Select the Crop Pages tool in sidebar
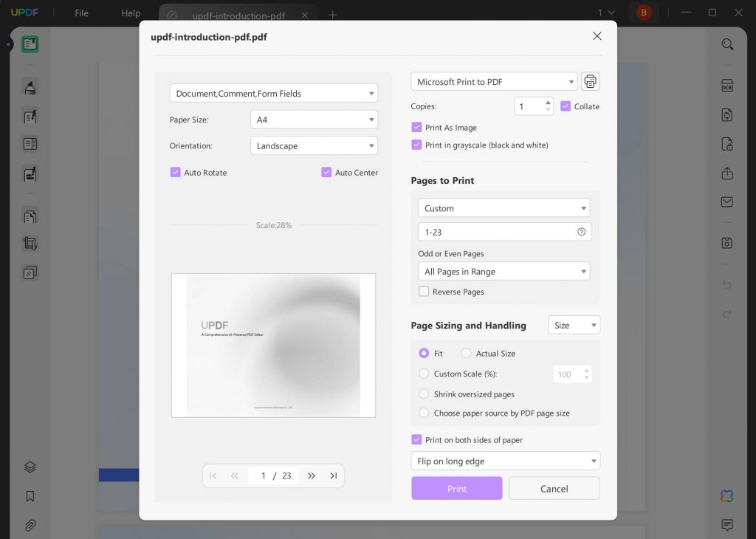Image resolution: width=756 pixels, height=539 pixels. [30, 244]
